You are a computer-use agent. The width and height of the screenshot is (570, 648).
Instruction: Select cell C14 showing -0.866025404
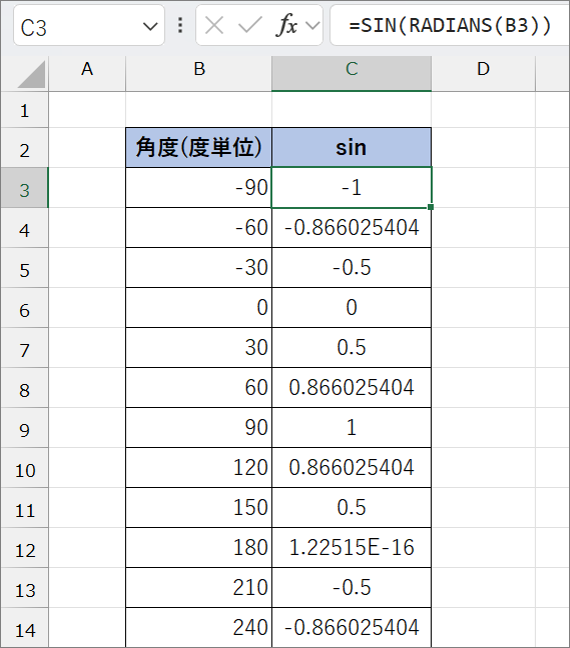coord(351,628)
